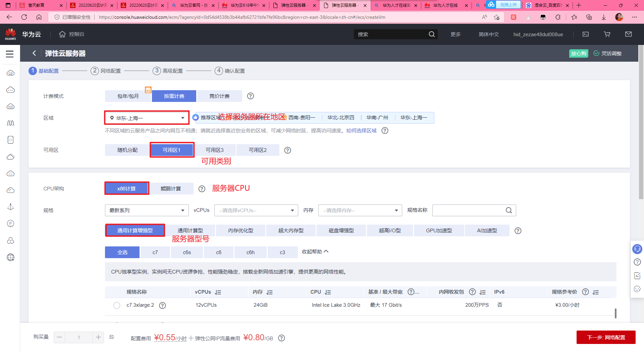The height and width of the screenshot is (352, 644).
Task: Open the 最新系列 series dropdown
Action: [x=147, y=210]
